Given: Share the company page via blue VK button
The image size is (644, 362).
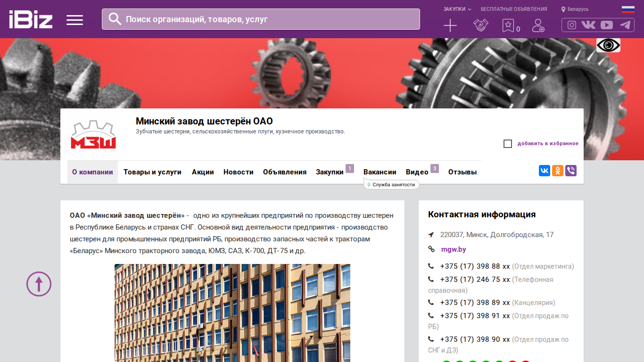Looking at the screenshot, I should point(545,171).
